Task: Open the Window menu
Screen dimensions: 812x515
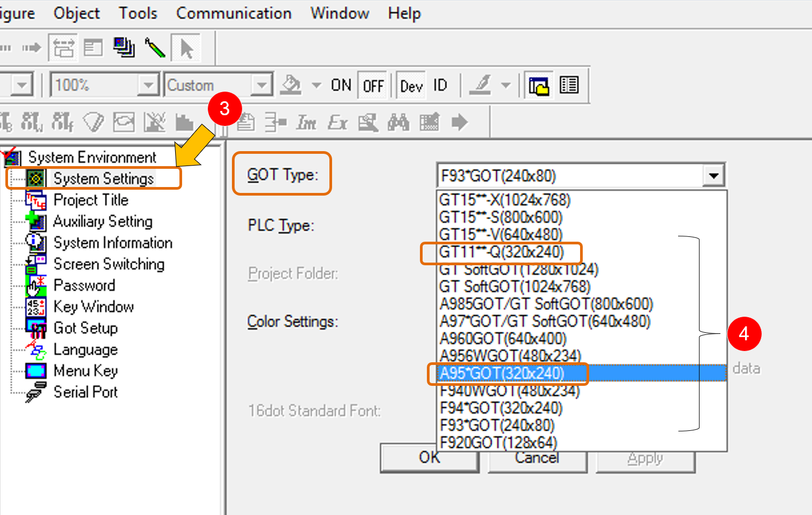Action: (340, 13)
